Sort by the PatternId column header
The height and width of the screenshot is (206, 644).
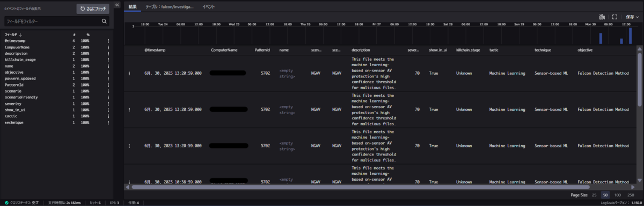[262, 49]
